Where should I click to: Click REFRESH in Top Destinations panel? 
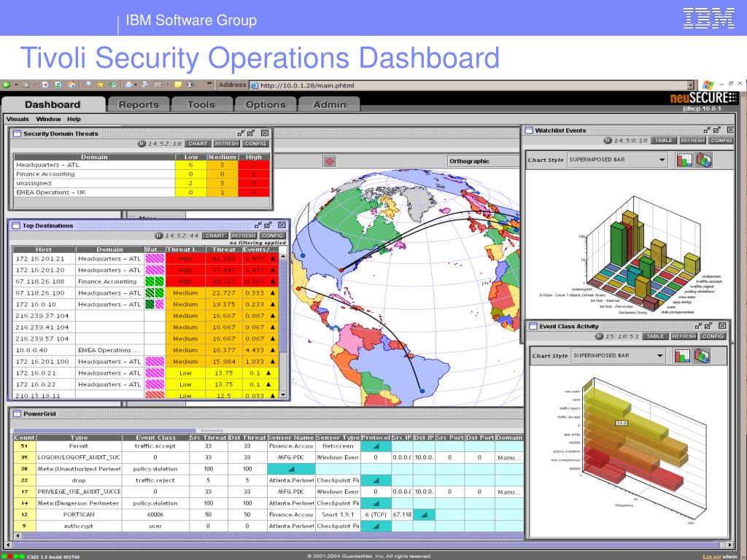[x=244, y=236]
